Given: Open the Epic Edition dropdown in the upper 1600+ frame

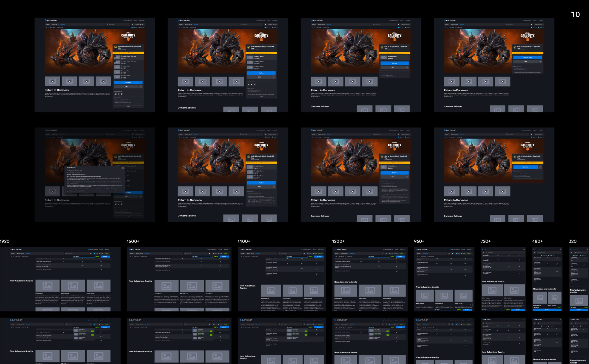Looking at the screenshot, I should click(x=202, y=257).
